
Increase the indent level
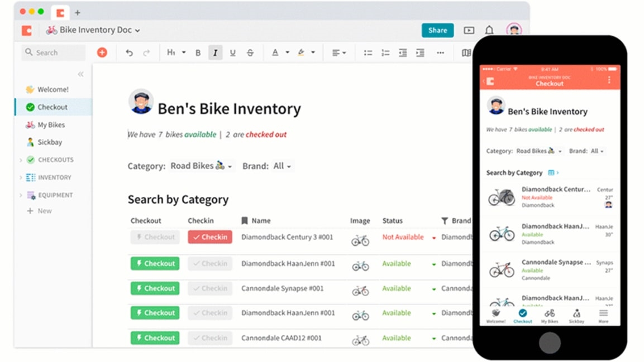coord(420,53)
